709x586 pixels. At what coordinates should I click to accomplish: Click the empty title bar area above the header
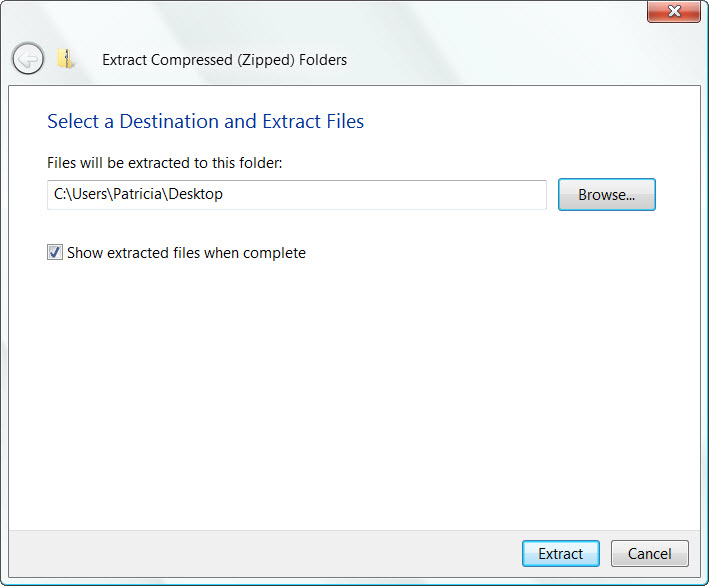pyautogui.click(x=317, y=18)
